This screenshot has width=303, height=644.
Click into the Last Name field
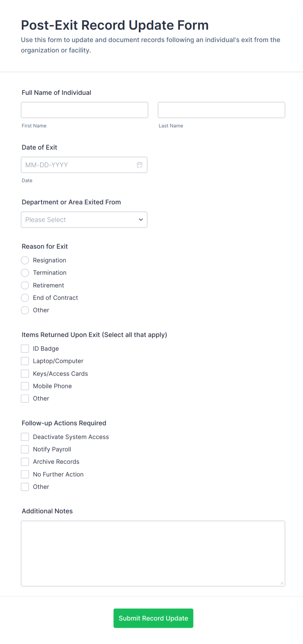point(221,110)
